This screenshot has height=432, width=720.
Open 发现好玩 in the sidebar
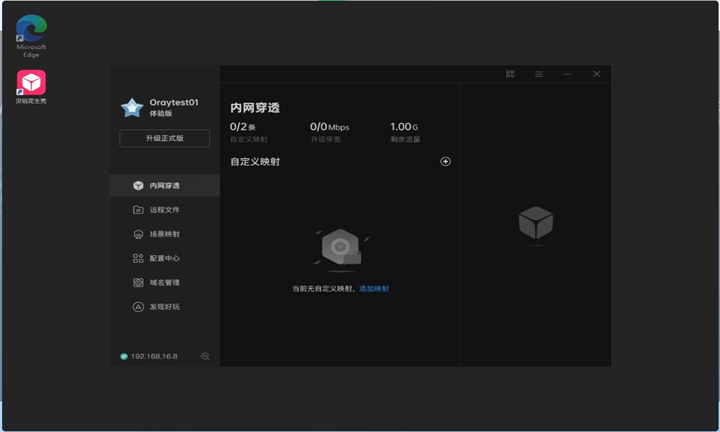tap(164, 307)
